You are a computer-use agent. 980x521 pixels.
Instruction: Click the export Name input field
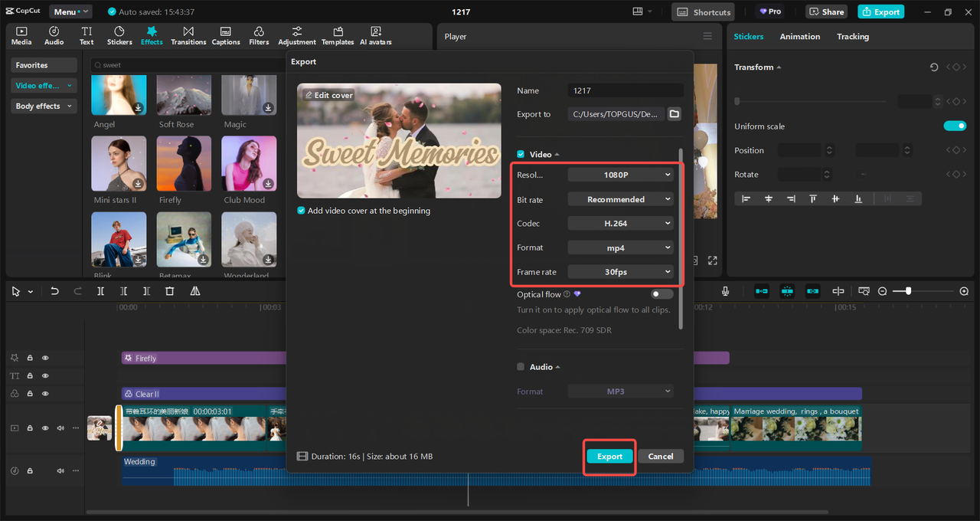click(626, 90)
